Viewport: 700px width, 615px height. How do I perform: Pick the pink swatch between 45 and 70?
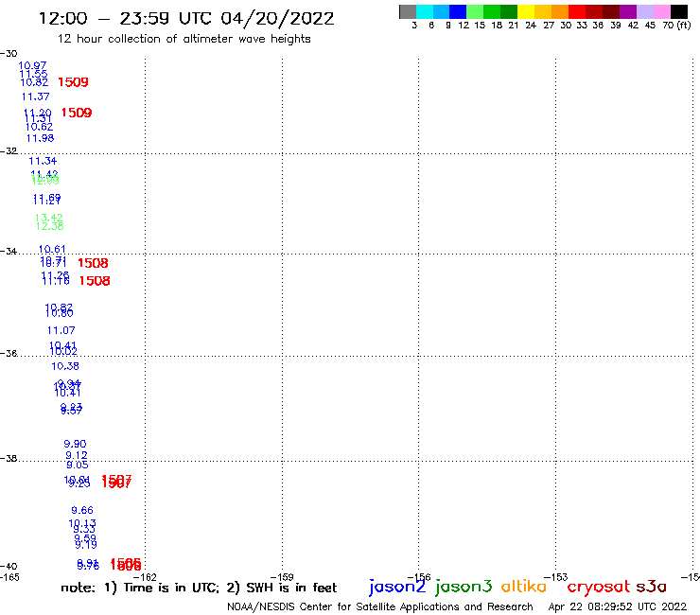pos(661,11)
